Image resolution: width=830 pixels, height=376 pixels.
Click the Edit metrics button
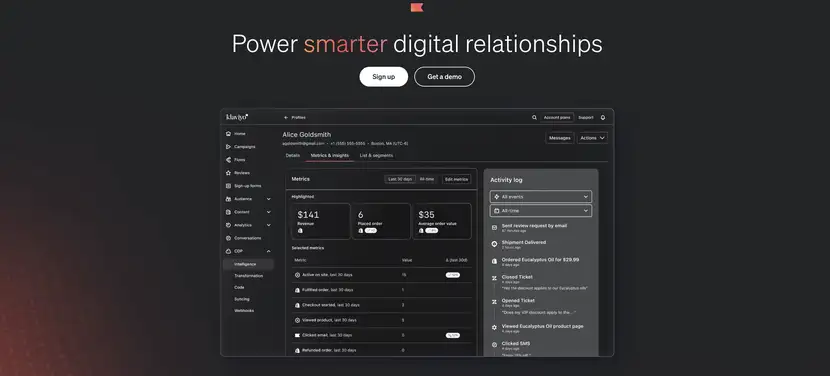456,180
